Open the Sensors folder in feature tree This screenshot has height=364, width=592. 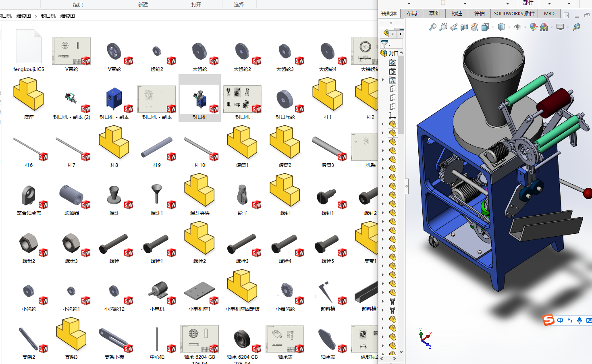coord(393,71)
